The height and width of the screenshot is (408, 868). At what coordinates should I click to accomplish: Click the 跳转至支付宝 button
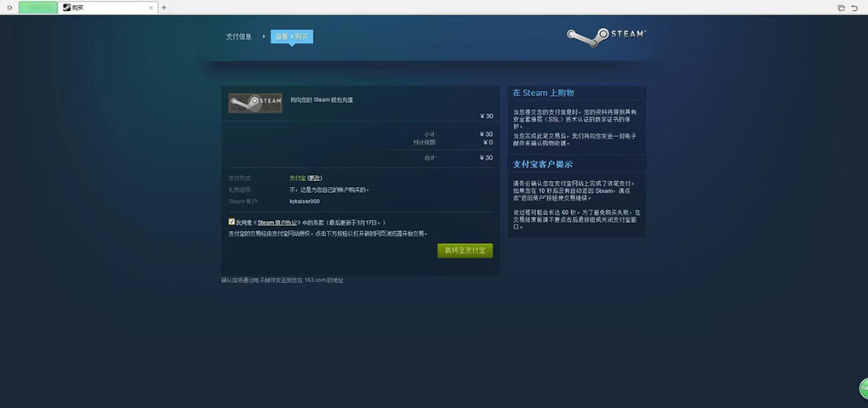[x=465, y=251]
